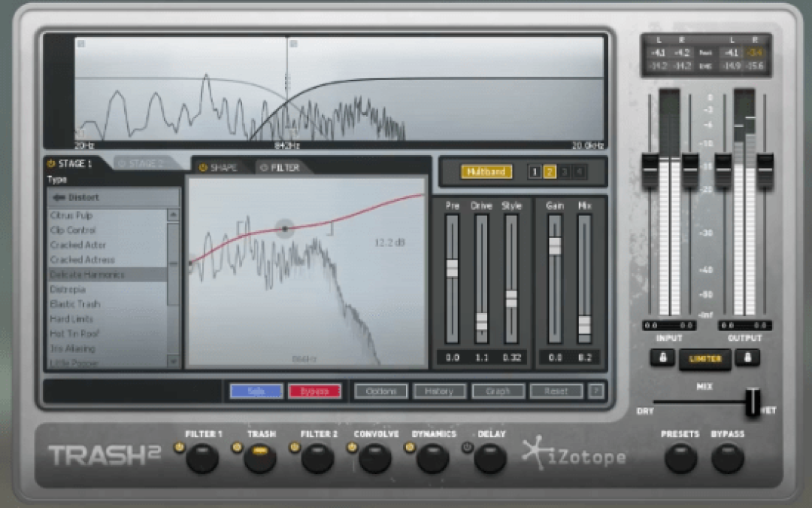Viewport: 812px width, 508px height.
Task: Click the waveshaper curve node handle
Action: (x=284, y=229)
